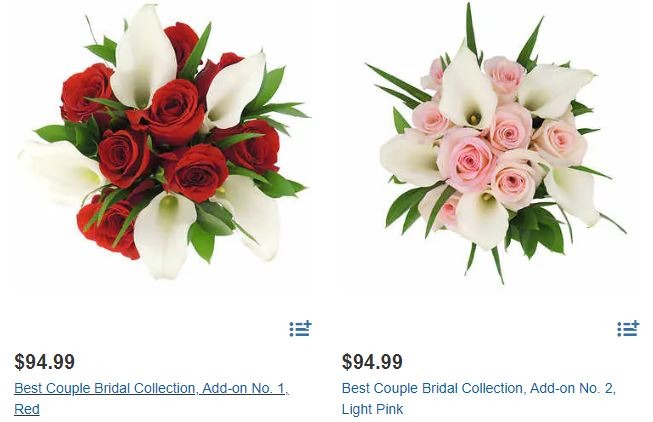
Task: Click the word Red under Add-on No. 1
Action: 27,409
